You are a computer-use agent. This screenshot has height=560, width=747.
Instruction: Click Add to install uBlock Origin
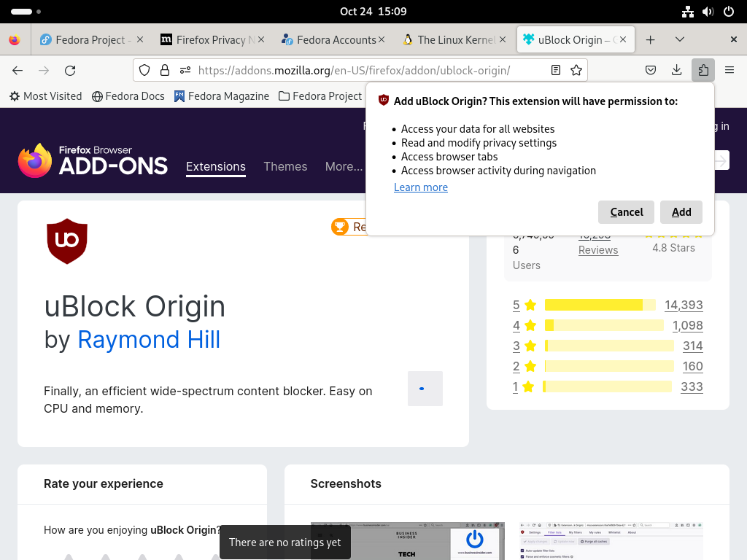click(x=681, y=212)
